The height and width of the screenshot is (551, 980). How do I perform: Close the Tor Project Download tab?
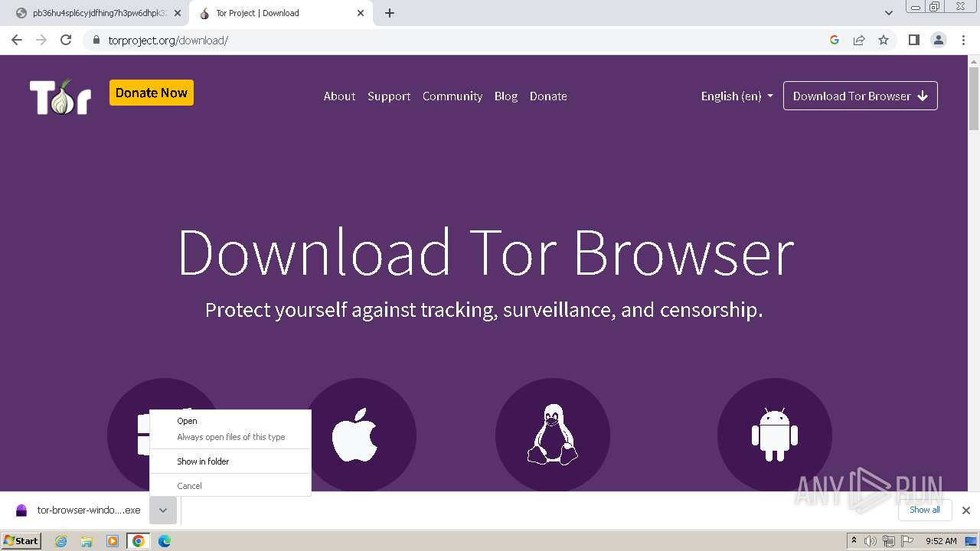coord(361,13)
